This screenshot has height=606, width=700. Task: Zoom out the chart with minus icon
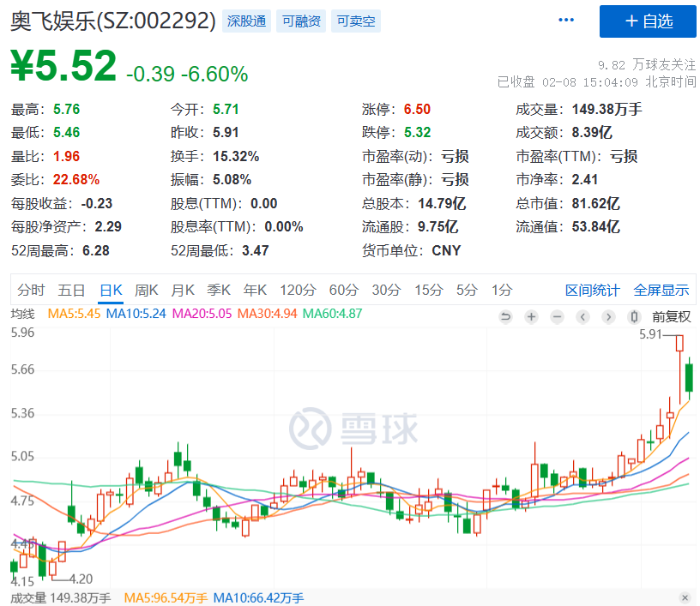(557, 317)
